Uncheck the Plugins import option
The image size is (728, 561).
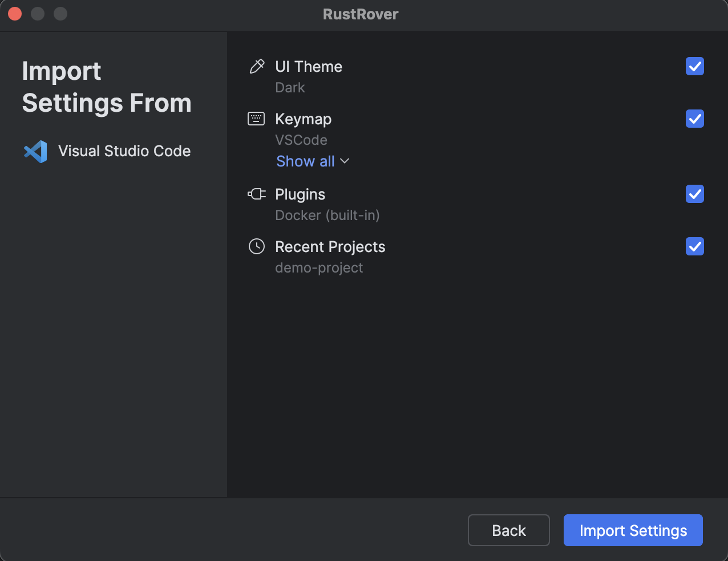[x=694, y=194]
